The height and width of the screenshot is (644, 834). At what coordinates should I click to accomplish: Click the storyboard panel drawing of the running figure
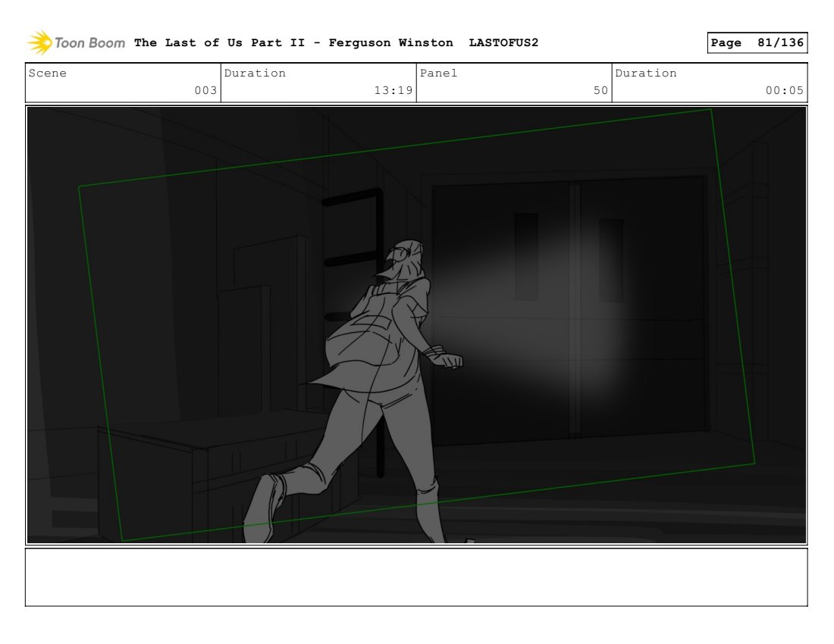(x=416, y=325)
